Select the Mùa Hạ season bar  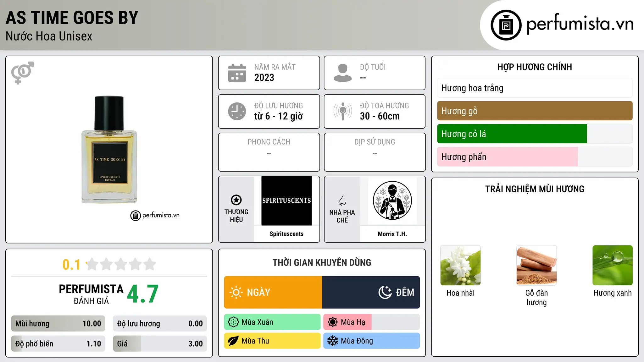(372, 322)
